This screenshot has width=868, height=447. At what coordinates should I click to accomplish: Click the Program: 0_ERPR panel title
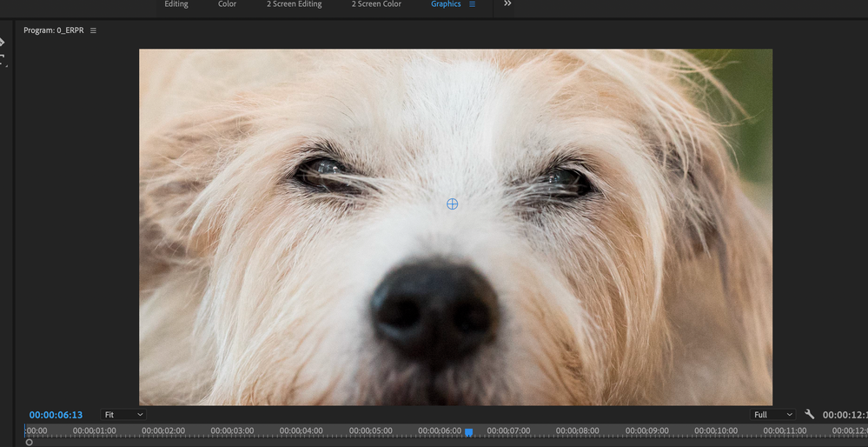click(x=54, y=30)
